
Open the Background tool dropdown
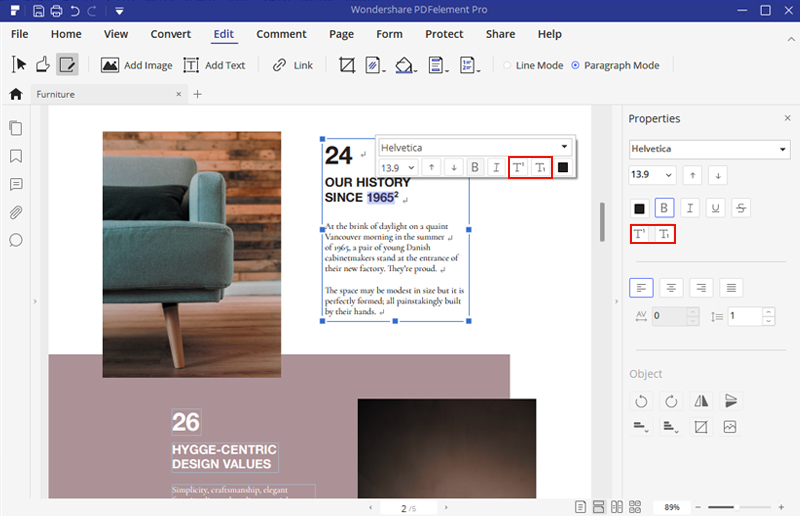tap(406, 65)
